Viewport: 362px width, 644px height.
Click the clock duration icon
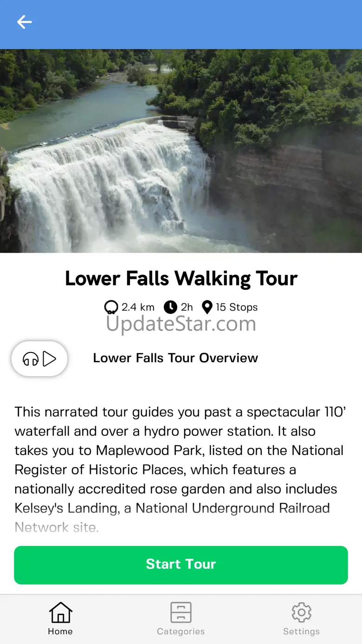(171, 307)
